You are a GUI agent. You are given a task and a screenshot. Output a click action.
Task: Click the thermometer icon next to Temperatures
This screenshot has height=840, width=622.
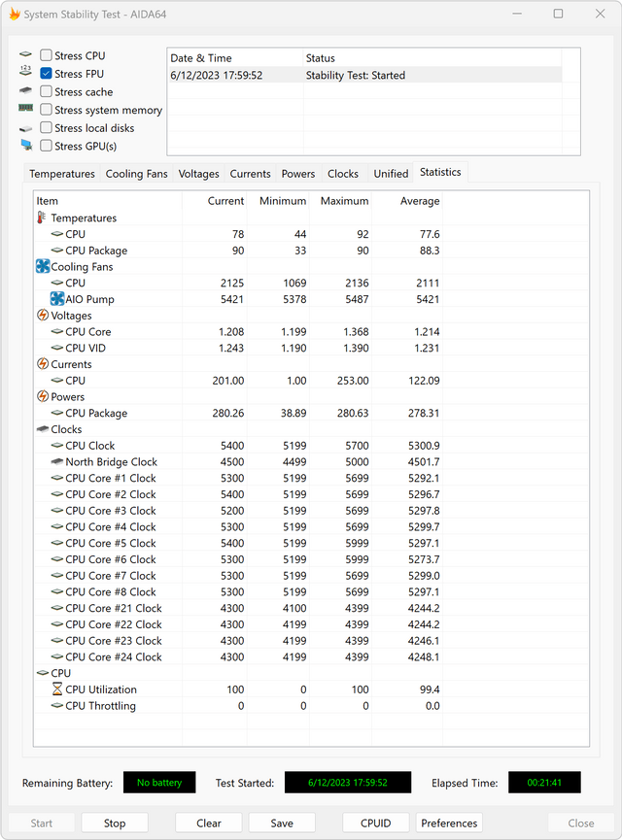tap(41, 218)
